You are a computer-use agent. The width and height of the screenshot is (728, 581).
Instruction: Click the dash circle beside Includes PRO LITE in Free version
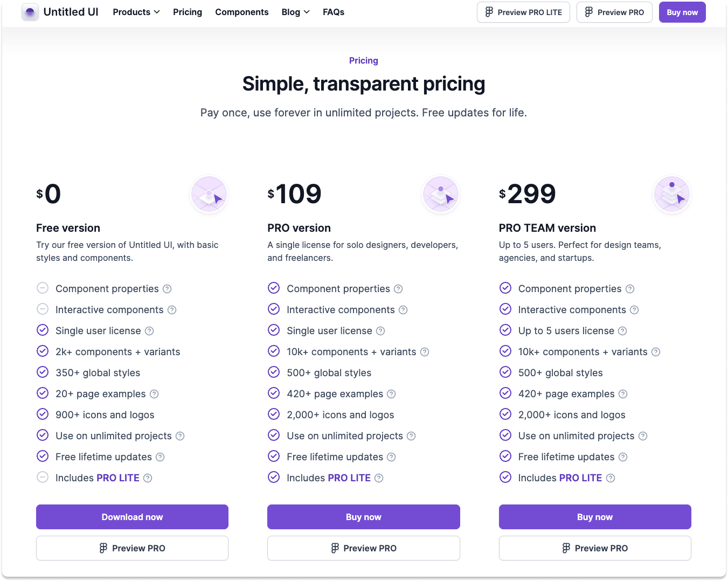(43, 477)
